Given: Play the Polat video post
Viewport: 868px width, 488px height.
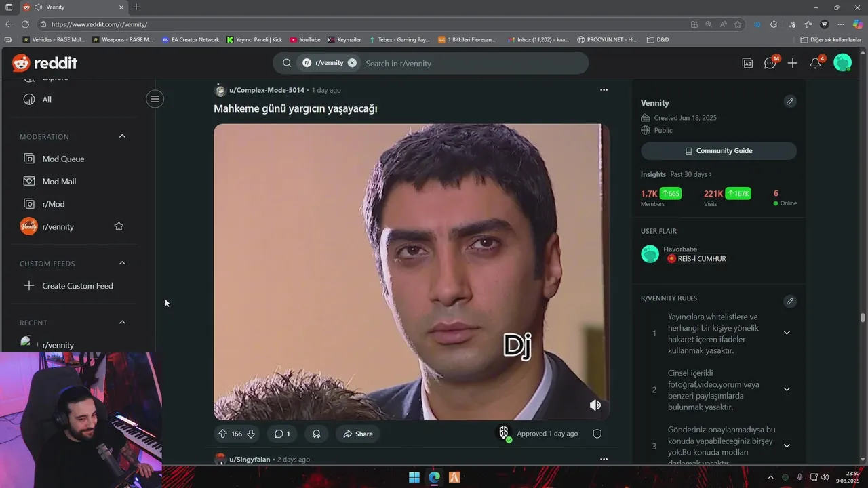Looking at the screenshot, I should pyautogui.click(x=411, y=271).
